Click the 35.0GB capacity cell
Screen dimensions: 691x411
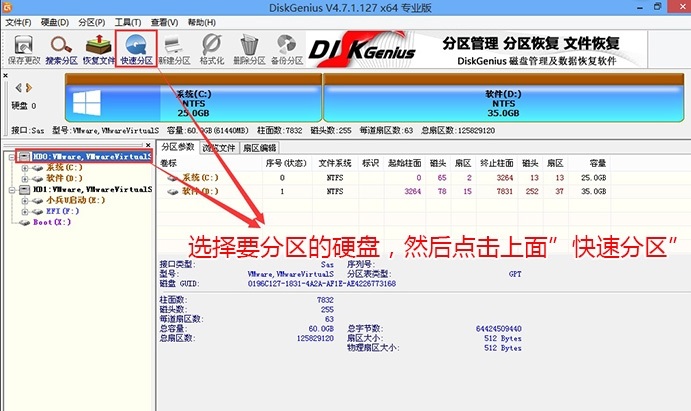594,191
